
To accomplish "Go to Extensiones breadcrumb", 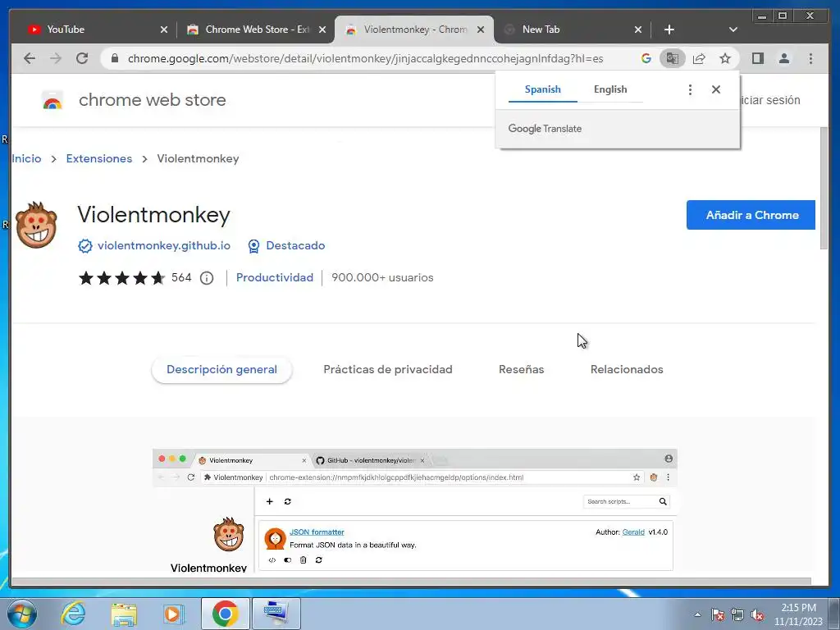I will [99, 158].
